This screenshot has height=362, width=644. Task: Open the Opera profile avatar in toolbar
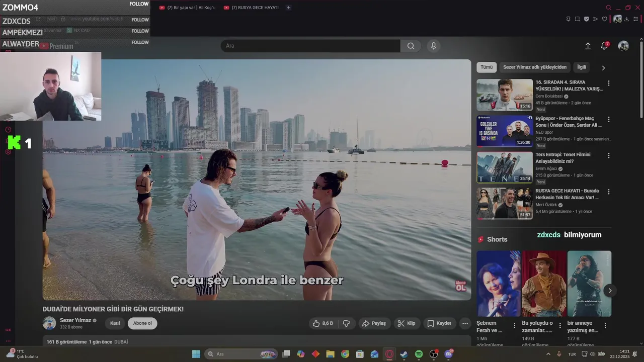[617, 19]
